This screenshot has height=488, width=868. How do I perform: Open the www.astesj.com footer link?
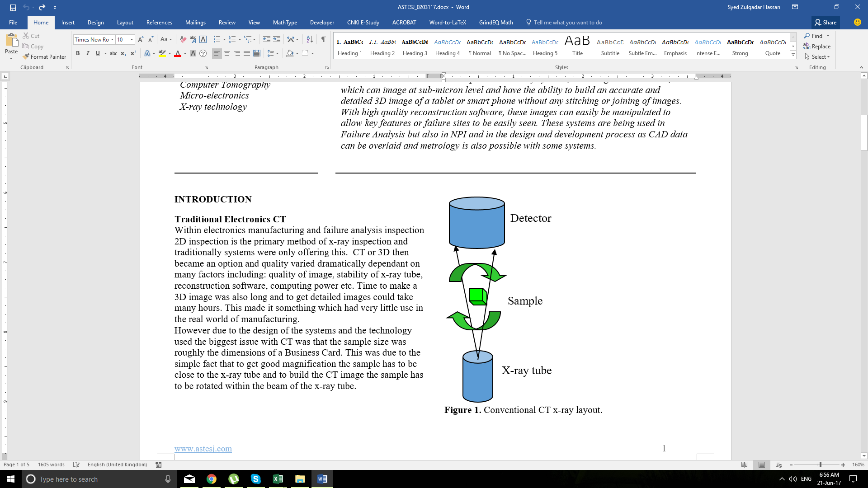(x=203, y=448)
